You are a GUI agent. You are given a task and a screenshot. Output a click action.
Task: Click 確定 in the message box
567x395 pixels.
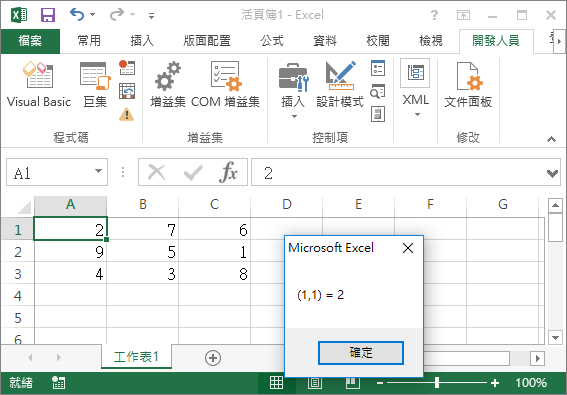click(x=361, y=352)
